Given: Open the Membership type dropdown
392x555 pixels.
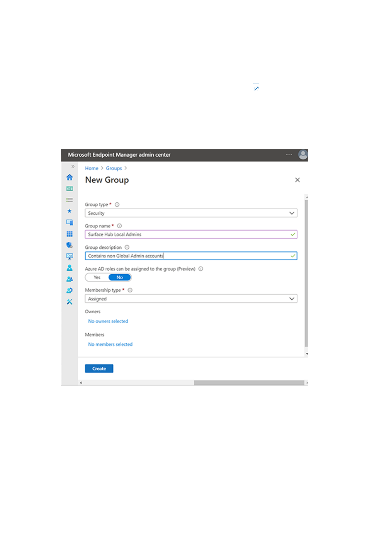Looking at the screenshot, I should pos(191,299).
